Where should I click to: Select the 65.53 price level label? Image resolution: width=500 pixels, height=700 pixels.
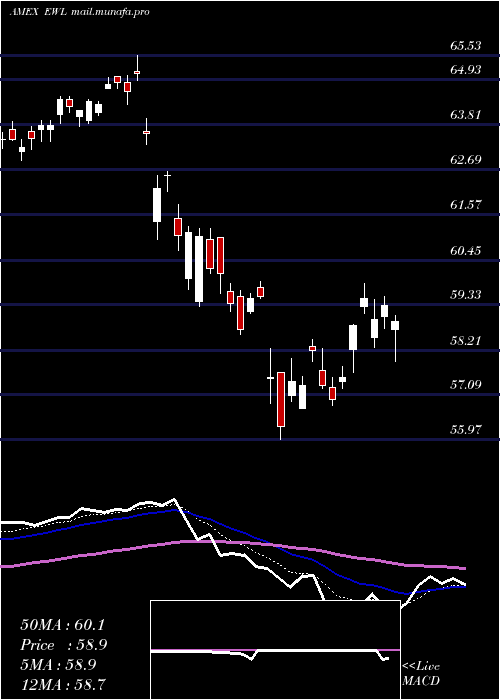[x=466, y=46]
